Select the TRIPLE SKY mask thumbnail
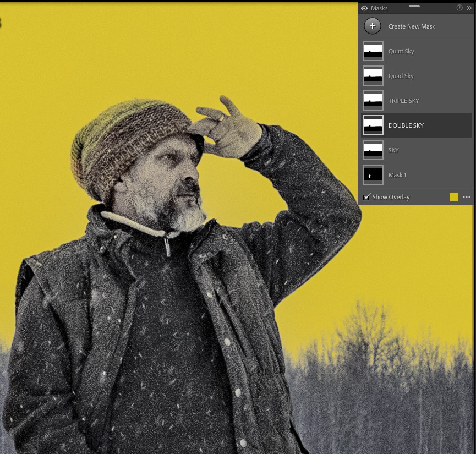Screen dimensions: 476x454 coord(373,101)
